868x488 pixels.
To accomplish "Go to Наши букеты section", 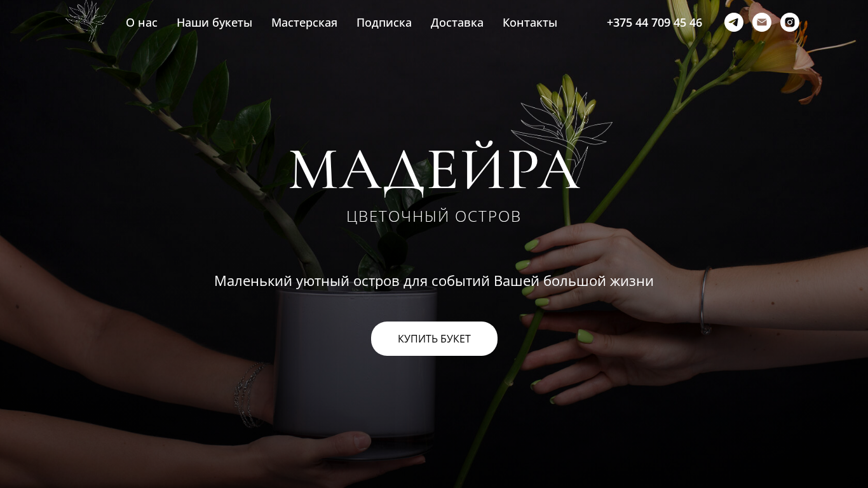I will pos(214,23).
